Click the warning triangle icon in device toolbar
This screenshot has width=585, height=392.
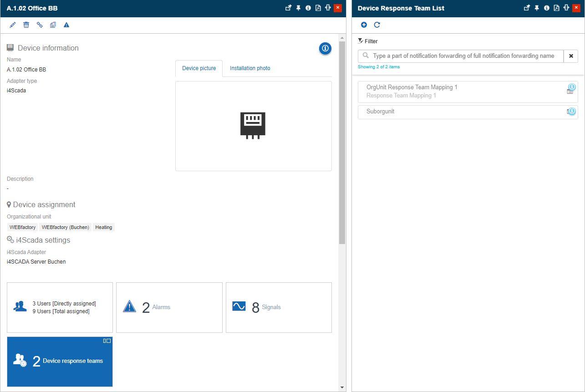click(x=66, y=25)
